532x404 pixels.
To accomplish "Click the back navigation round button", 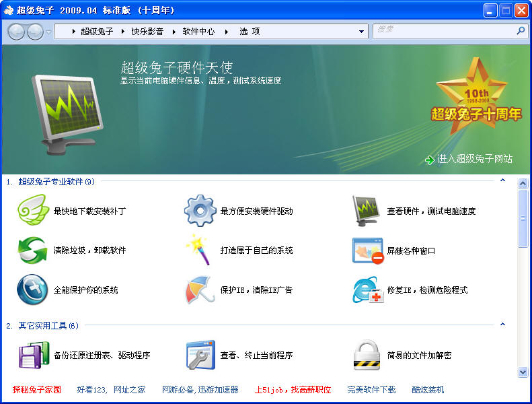I will (16, 32).
